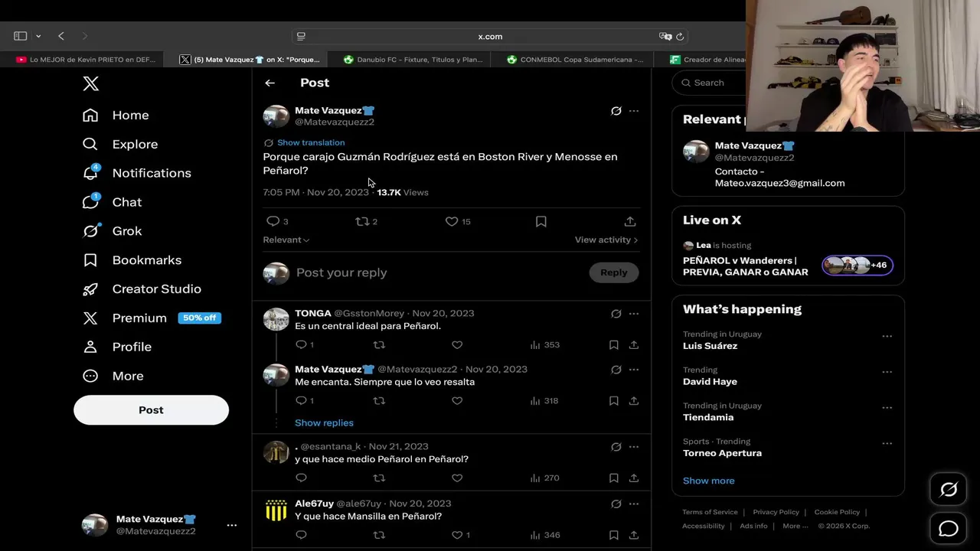
Task: Click the Search field
Action: click(708, 83)
